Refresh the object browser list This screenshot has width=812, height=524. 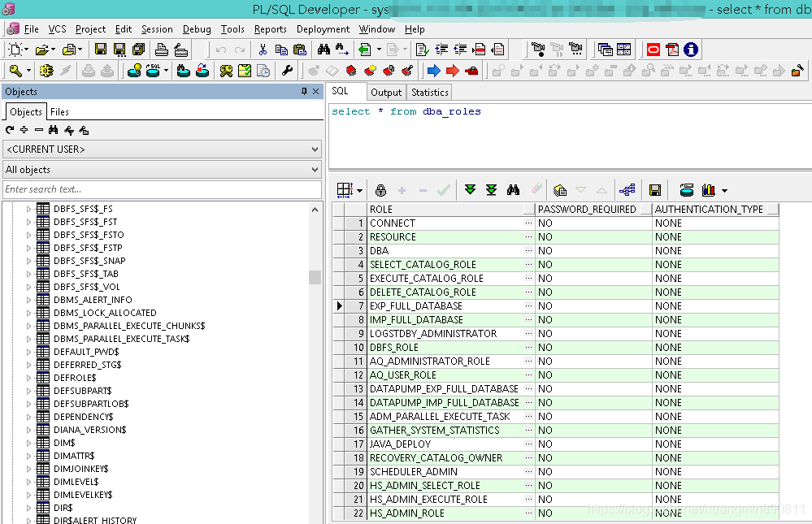tap(10, 130)
